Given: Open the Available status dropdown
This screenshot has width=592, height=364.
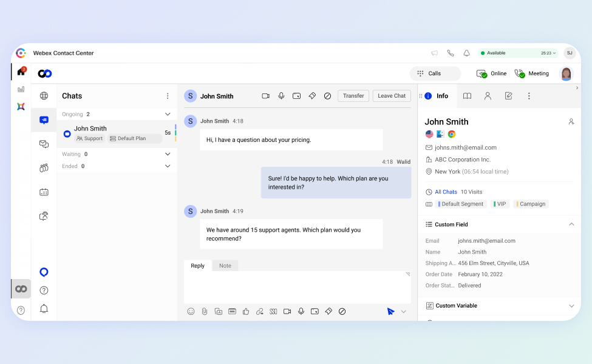Looking at the screenshot, I should point(518,53).
